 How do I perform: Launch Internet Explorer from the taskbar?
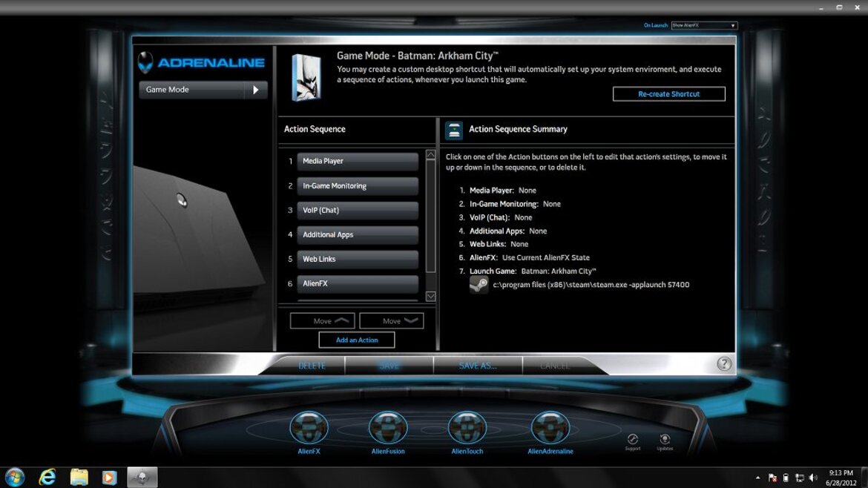pos(47,477)
